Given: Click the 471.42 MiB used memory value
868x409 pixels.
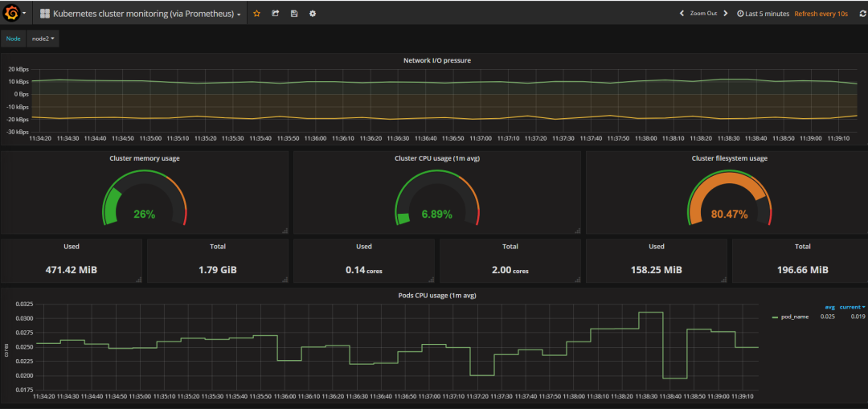Looking at the screenshot, I should [72, 270].
